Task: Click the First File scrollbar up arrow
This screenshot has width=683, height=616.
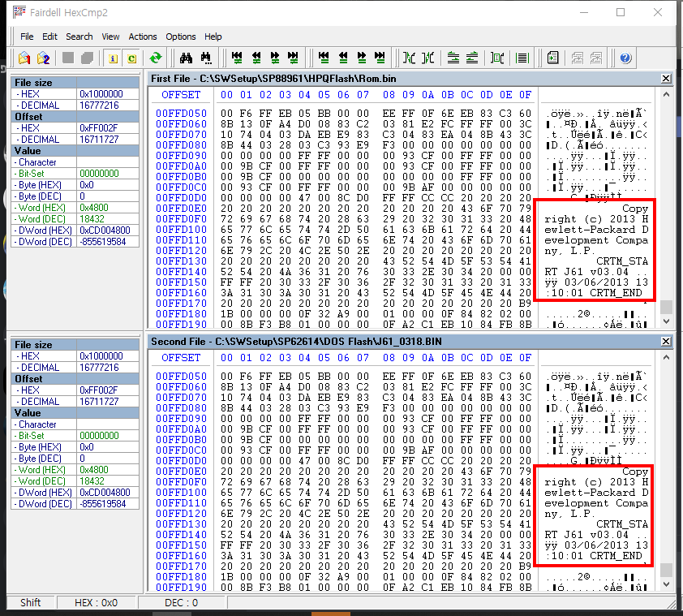Action: [666, 94]
